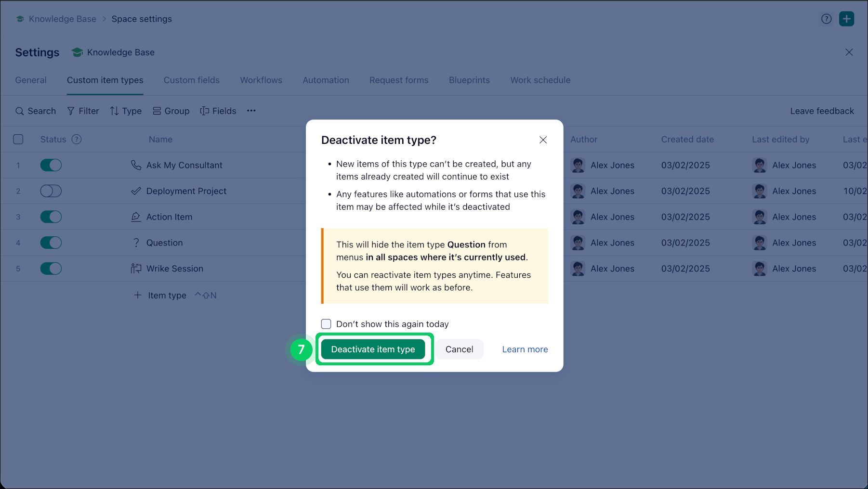
Task: Click the Author column header
Action: pyautogui.click(x=584, y=139)
